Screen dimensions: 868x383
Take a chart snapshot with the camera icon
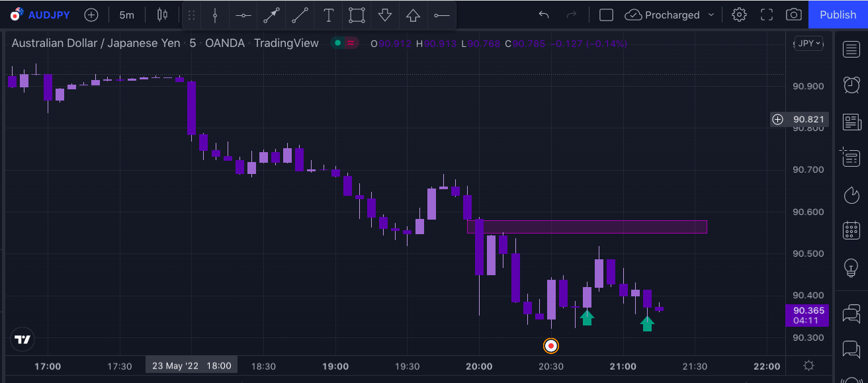pyautogui.click(x=793, y=14)
